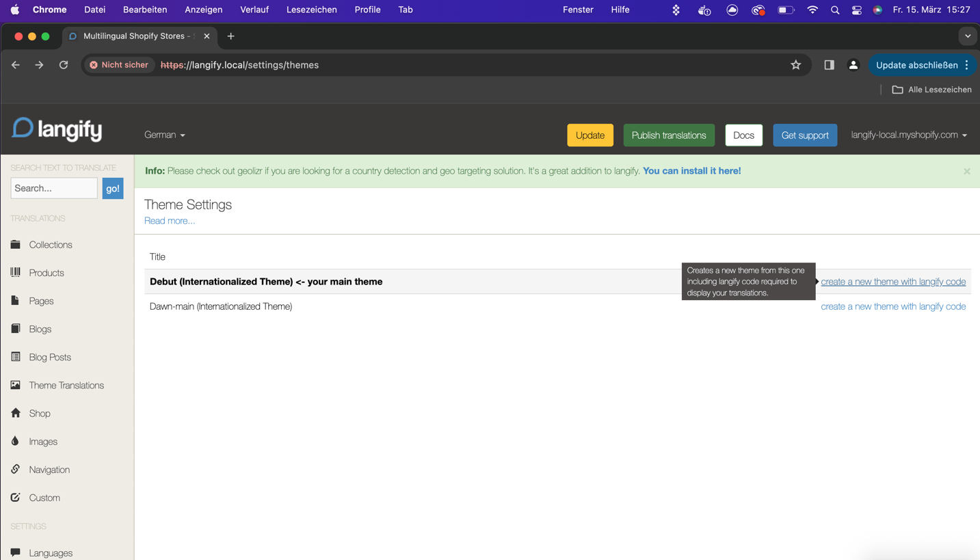Open the Lesezeichen menu in Chrome
The width and height of the screenshot is (980, 560).
click(311, 10)
